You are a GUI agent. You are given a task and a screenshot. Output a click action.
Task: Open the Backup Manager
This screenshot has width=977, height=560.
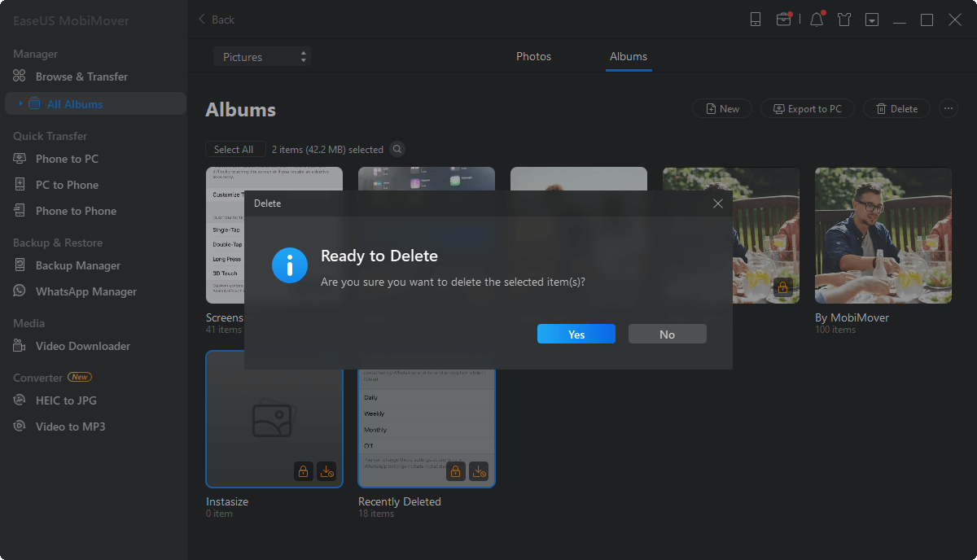(x=77, y=265)
